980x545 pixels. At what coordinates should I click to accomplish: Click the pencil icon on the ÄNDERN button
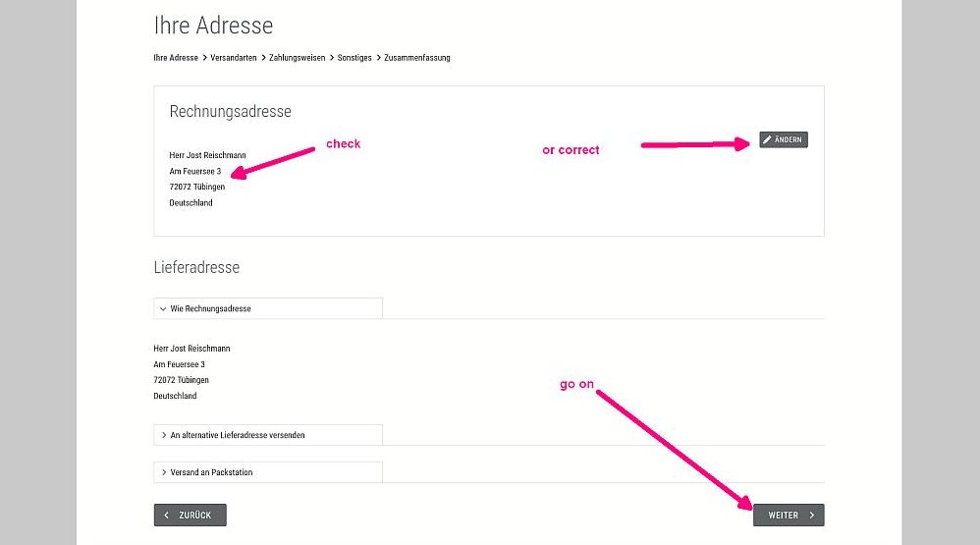[768, 140]
